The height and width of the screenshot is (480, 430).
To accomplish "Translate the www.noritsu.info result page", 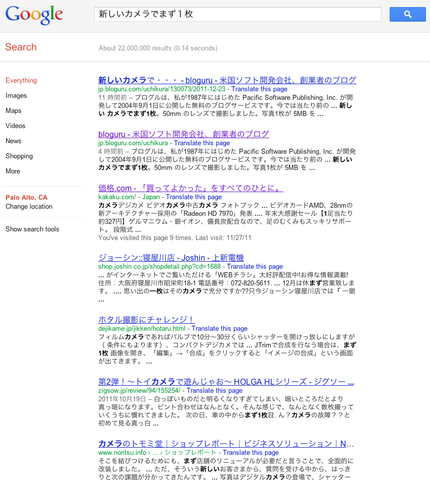I will coord(251,453).
